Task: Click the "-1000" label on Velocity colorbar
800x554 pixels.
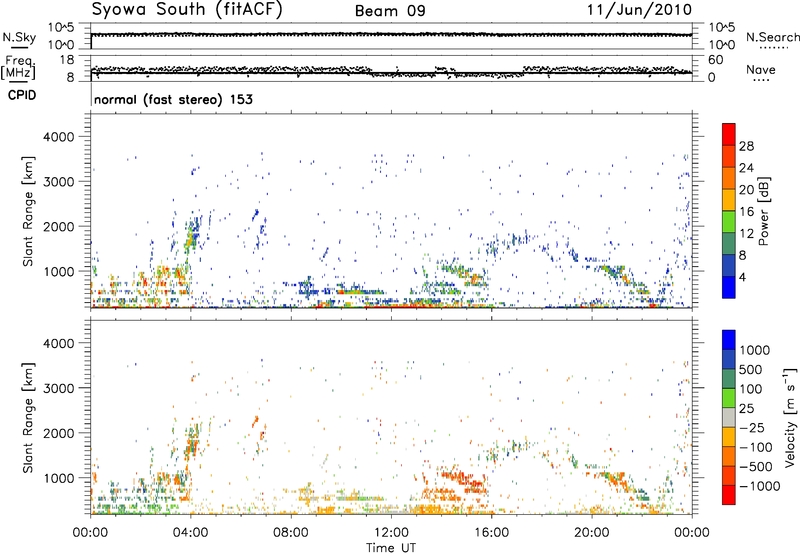Action: click(x=759, y=486)
